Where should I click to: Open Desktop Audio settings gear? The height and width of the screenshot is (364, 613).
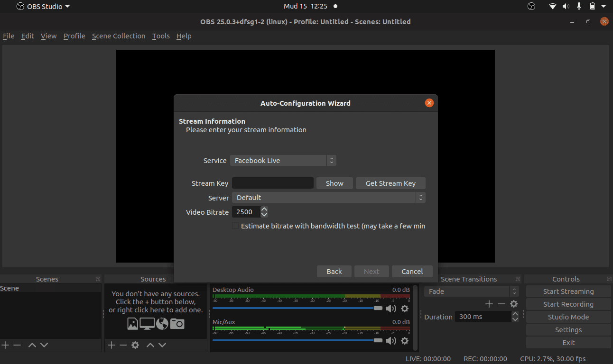405,309
